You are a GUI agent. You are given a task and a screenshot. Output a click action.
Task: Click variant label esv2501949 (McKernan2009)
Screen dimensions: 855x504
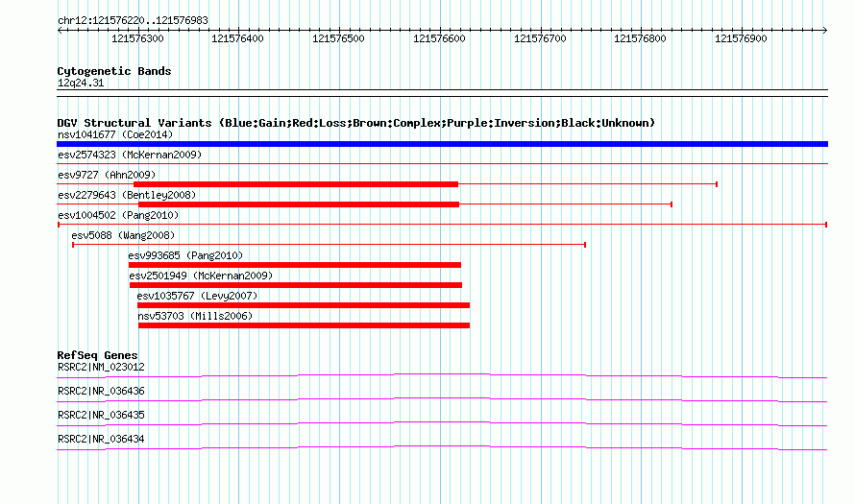point(201,276)
